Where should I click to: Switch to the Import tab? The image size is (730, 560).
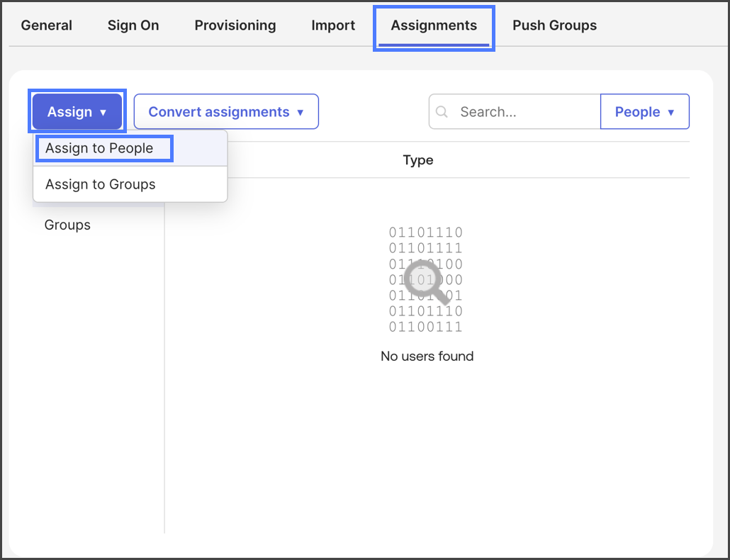[x=333, y=26]
